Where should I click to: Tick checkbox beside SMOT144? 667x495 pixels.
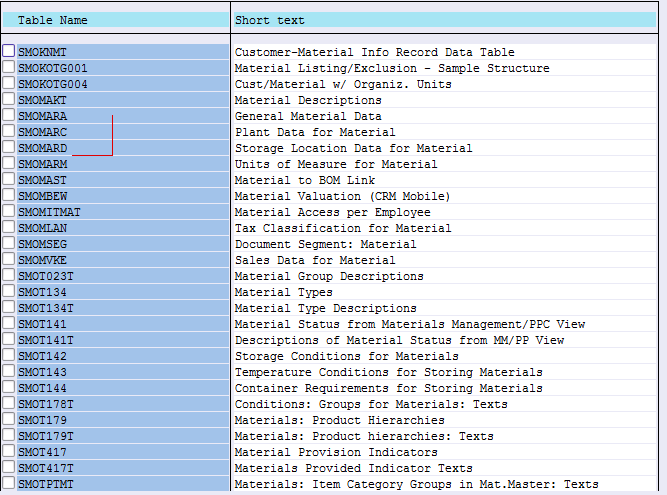click(x=9, y=387)
